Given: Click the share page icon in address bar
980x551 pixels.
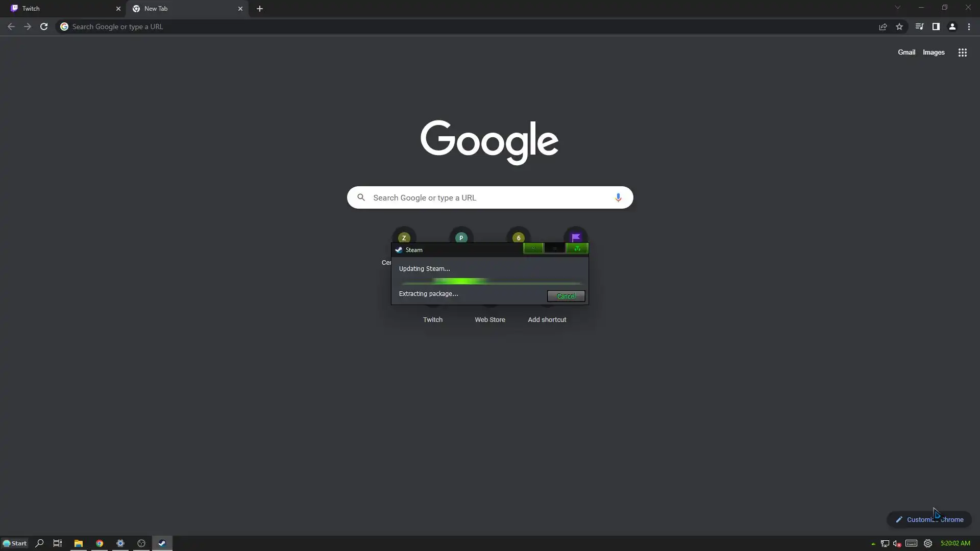Looking at the screenshot, I should pyautogui.click(x=883, y=27).
